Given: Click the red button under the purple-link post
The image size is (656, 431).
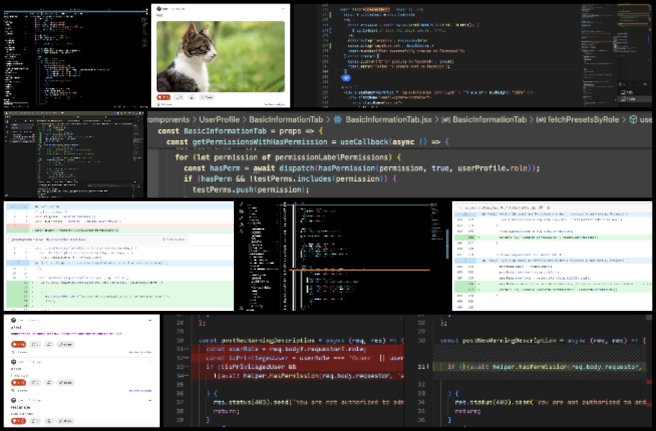Looking at the screenshot, I should click(18, 344).
